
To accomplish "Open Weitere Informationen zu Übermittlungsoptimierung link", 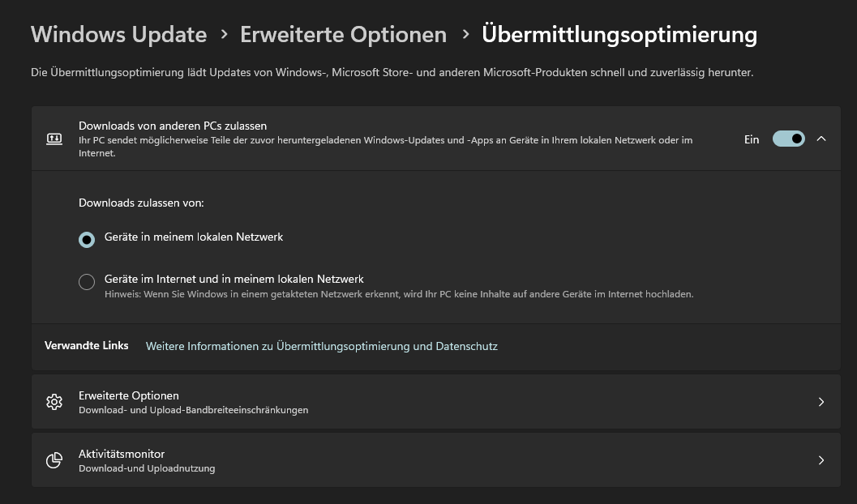I will pos(321,346).
